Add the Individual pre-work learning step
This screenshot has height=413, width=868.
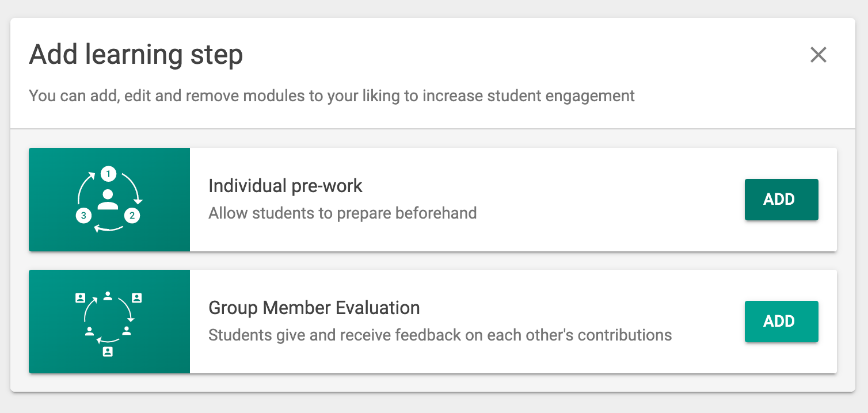(x=781, y=200)
